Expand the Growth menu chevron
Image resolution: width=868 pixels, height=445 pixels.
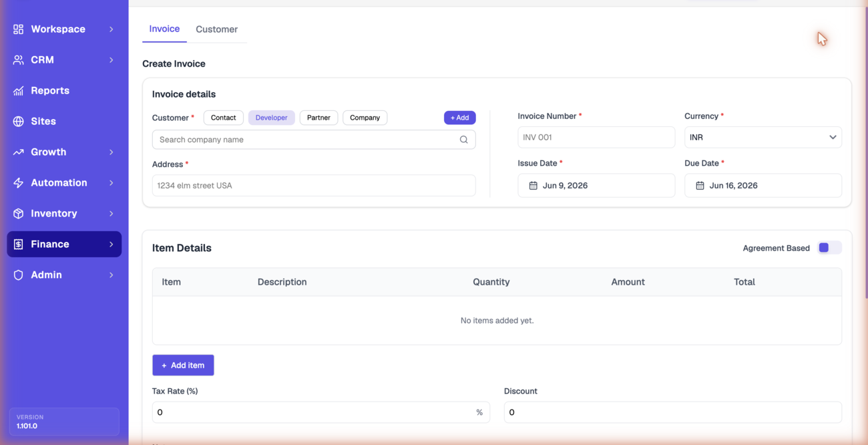112,152
